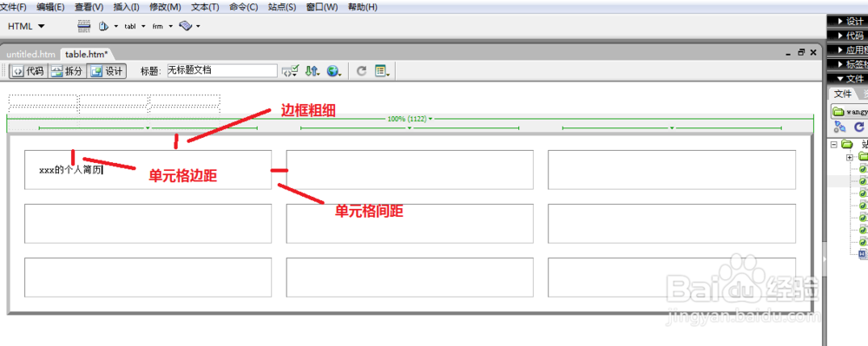Click the tabl table objects icon
This screenshot has height=346, width=868.
130,26
